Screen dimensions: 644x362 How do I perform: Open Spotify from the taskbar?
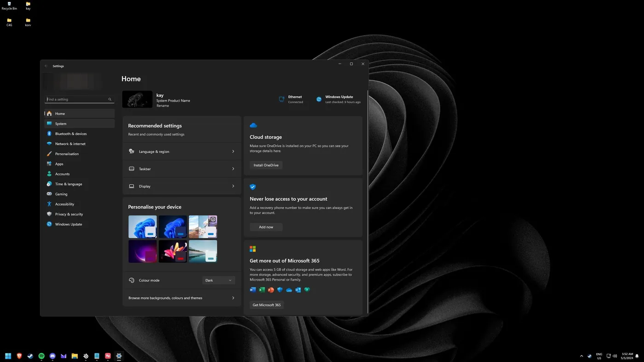41,356
